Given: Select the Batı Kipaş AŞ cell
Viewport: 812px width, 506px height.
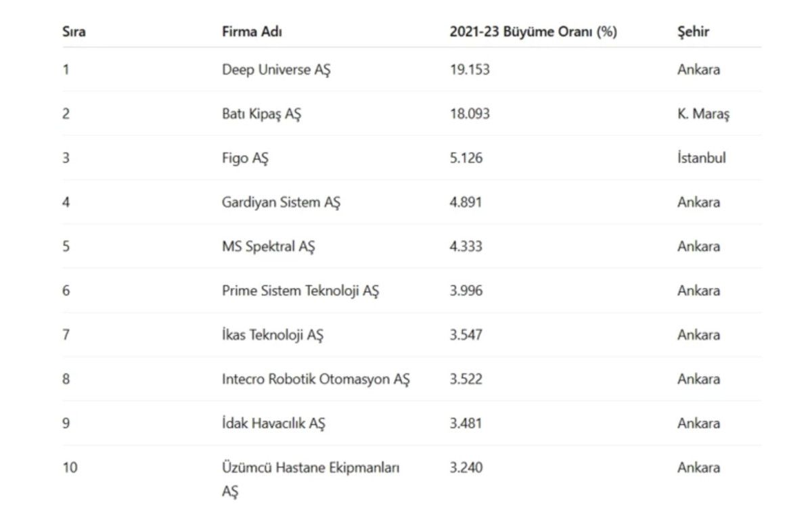Looking at the screenshot, I should point(261,114).
